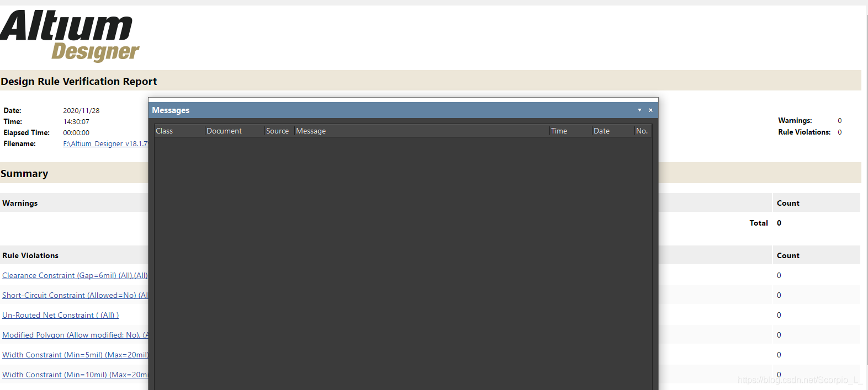
Task: Sort messages by Document column
Action: tap(235, 131)
